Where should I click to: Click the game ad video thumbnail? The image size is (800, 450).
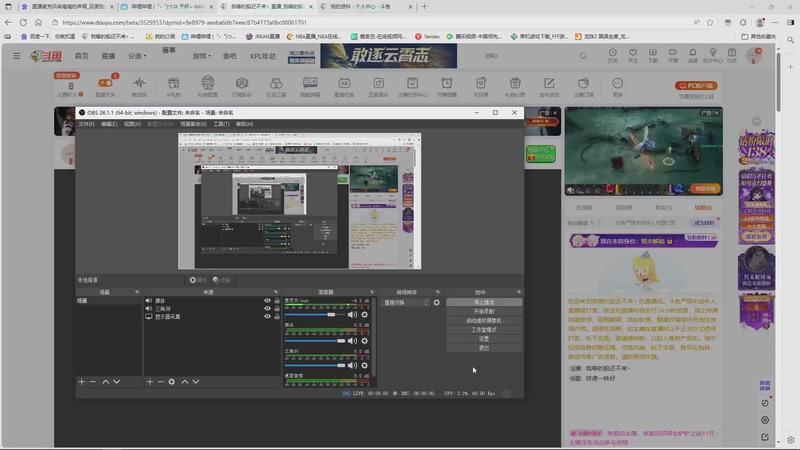(643, 151)
